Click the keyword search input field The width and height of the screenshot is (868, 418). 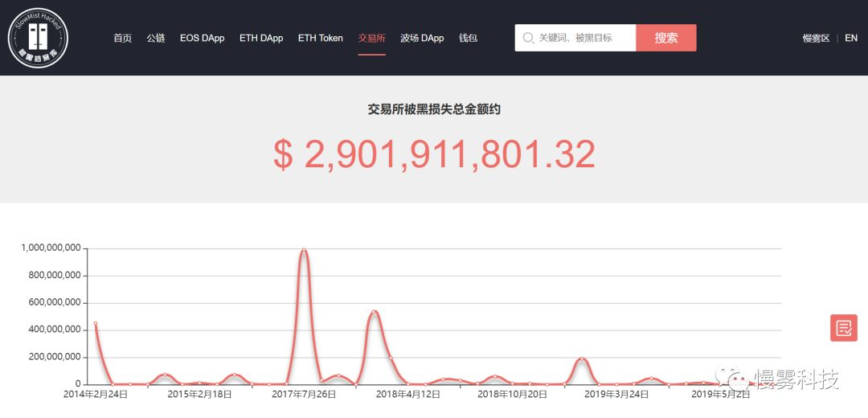(x=584, y=38)
